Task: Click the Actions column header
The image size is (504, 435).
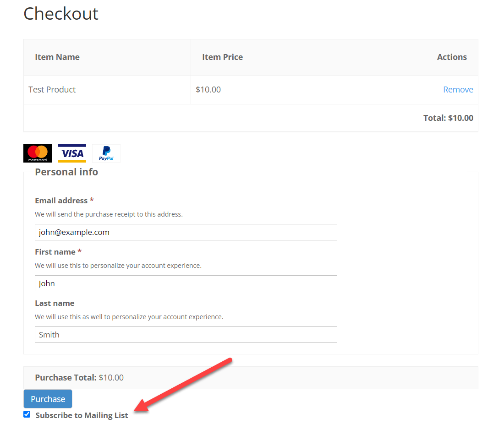Action: [x=451, y=57]
